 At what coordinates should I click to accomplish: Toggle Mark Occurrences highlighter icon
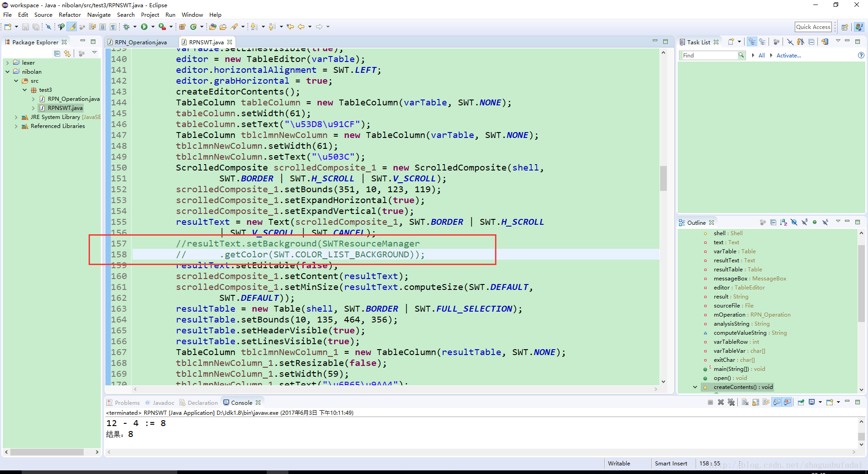[x=72, y=27]
